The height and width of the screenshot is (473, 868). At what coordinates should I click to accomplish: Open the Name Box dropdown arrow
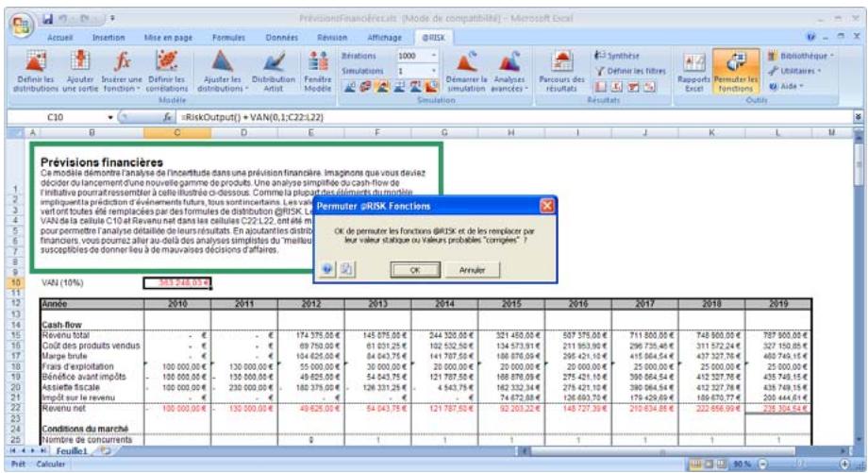pyautogui.click(x=110, y=117)
